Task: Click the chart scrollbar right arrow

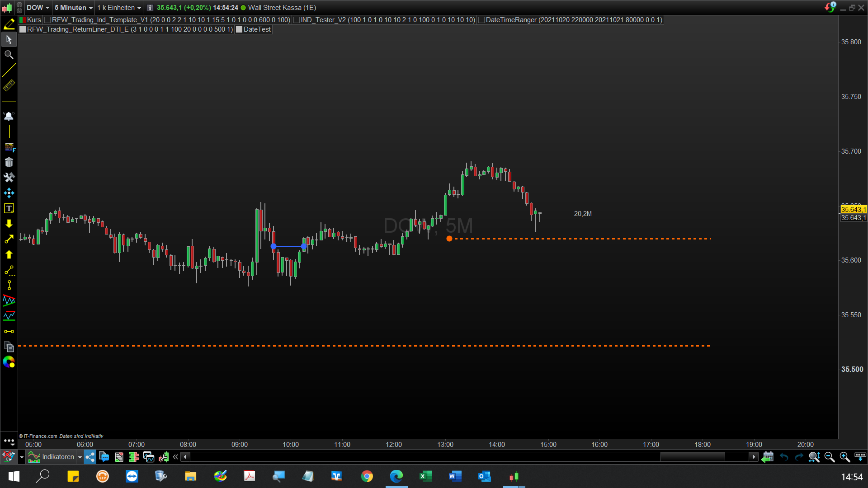Action: pos(753,457)
